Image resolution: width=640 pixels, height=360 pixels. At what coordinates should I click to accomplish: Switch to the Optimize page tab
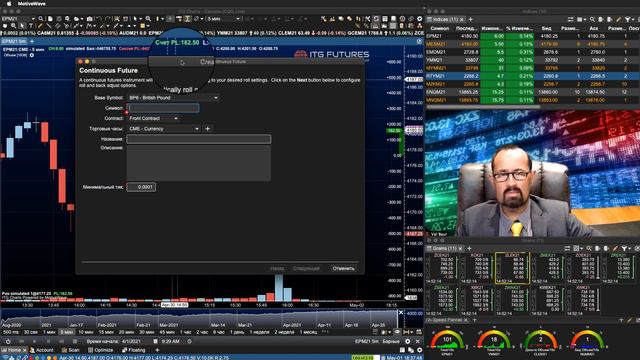100,350
